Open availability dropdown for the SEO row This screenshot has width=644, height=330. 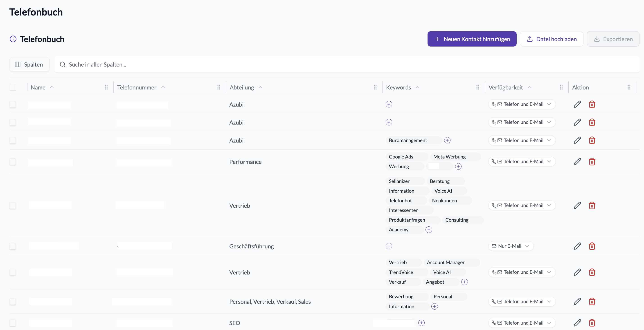tap(522, 323)
